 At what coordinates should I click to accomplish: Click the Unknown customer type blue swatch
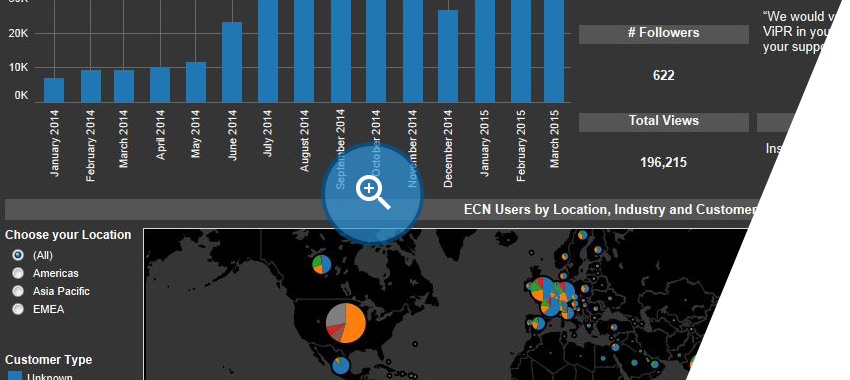[x=15, y=376]
